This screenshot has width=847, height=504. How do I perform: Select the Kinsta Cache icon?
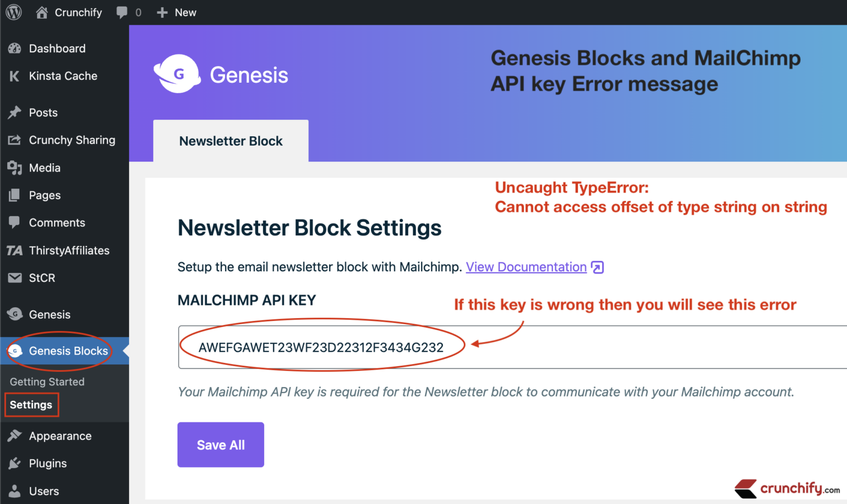coord(14,76)
